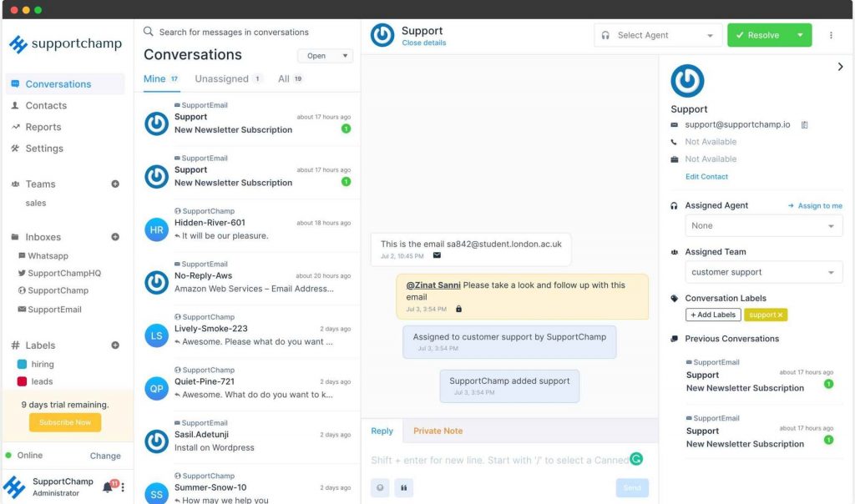
Task: Click the 'Assigned to customer support by SupportChamp' message
Action: click(x=509, y=341)
